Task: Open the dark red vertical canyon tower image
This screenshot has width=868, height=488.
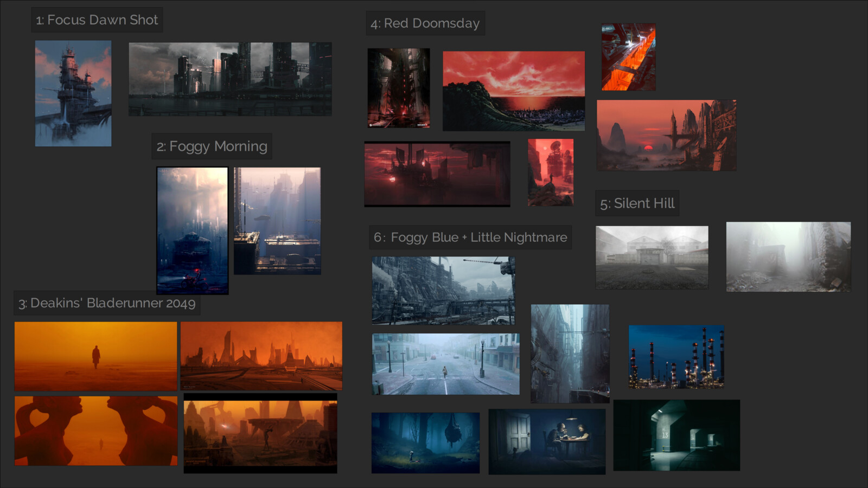Action: click(399, 88)
